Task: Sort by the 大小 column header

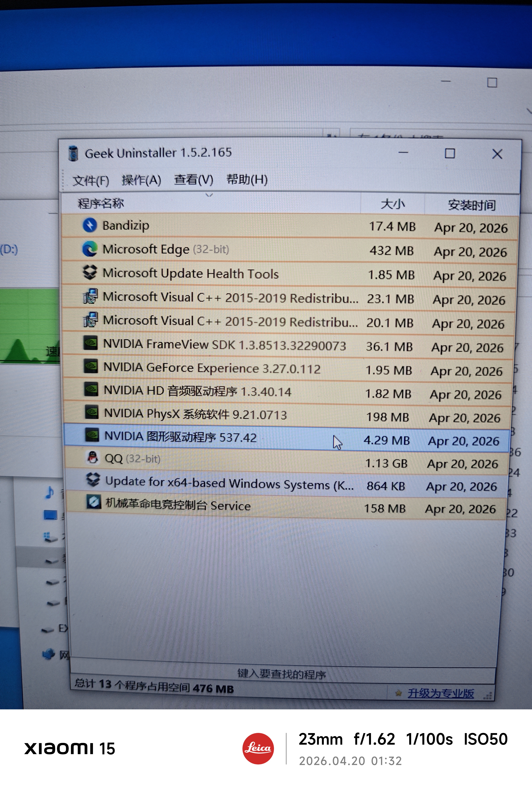Action: [x=393, y=204]
